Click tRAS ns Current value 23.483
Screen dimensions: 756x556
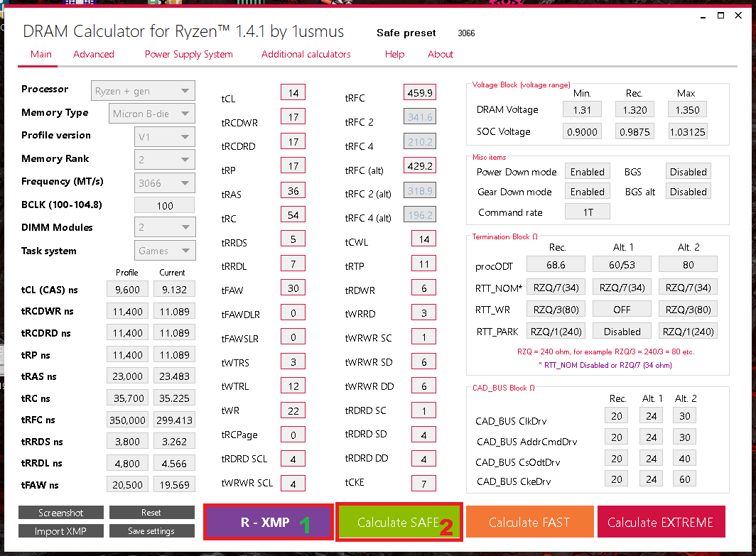point(174,376)
